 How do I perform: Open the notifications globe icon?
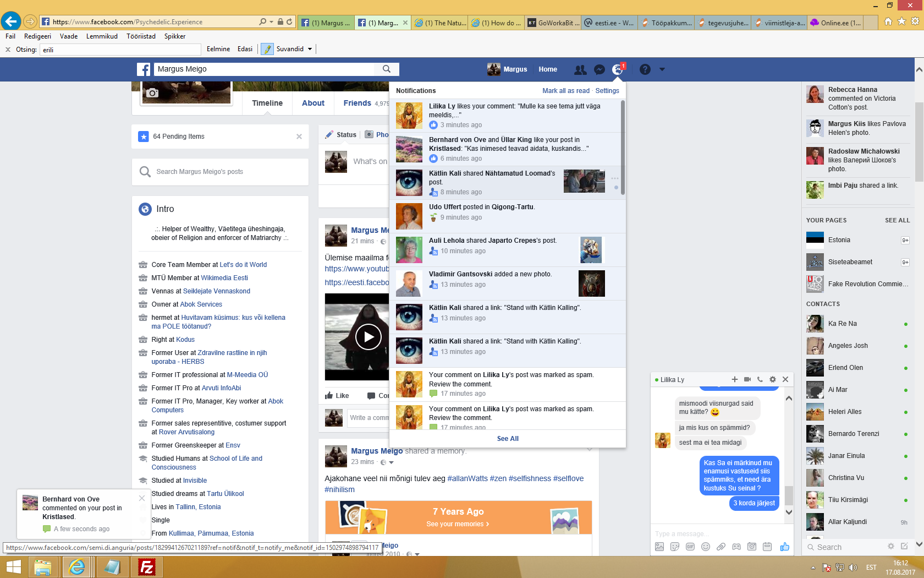[x=618, y=69]
